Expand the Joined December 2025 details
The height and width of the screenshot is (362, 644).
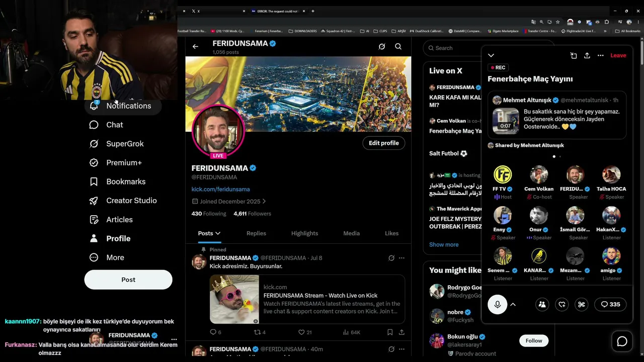[x=229, y=202]
